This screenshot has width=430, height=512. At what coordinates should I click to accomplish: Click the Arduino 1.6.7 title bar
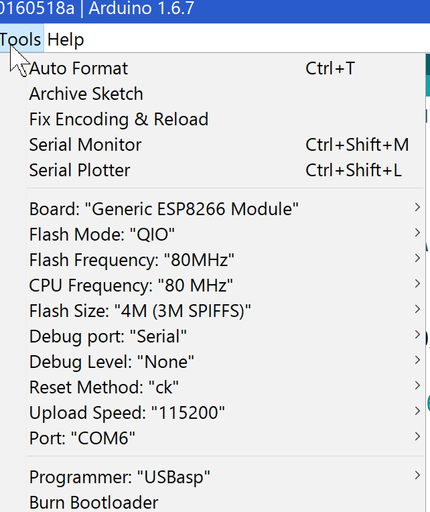pos(215,10)
